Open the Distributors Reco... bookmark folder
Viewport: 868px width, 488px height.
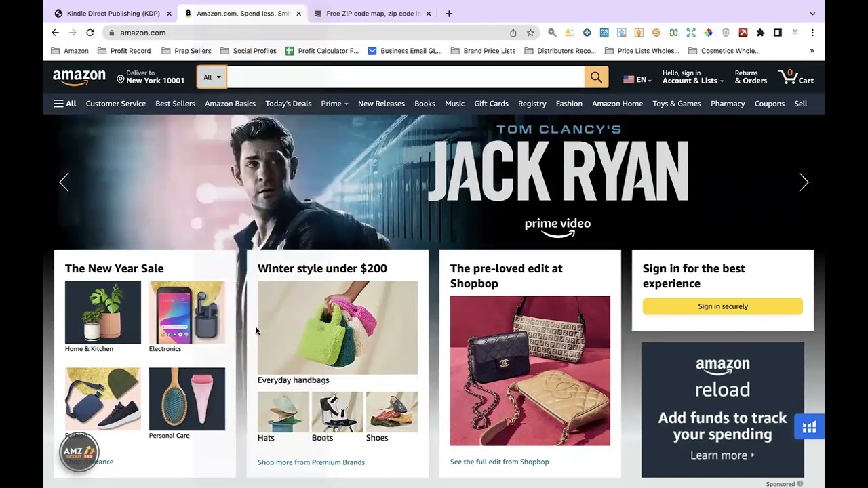tap(559, 51)
